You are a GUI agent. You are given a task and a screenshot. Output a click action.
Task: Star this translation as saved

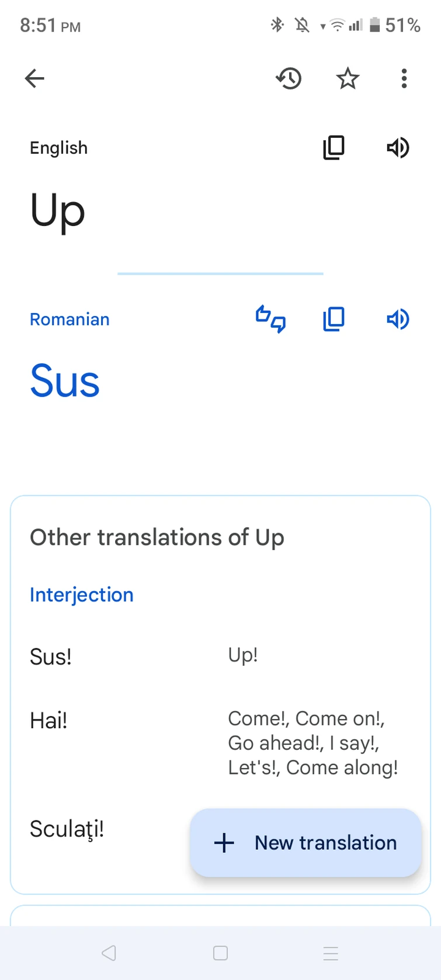point(348,78)
